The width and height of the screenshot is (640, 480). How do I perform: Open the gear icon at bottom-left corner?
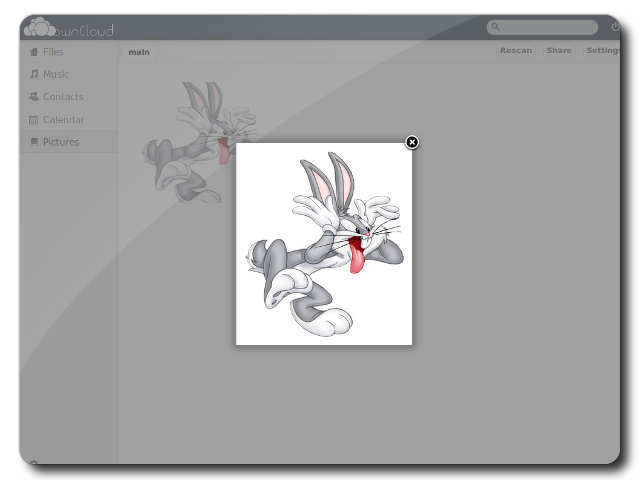pos(34,463)
